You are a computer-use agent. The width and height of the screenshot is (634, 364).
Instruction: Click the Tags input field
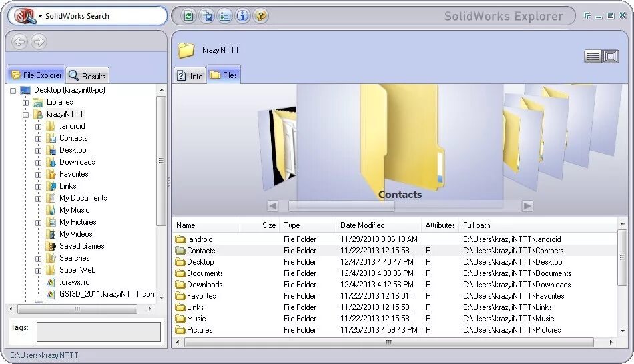click(x=99, y=332)
